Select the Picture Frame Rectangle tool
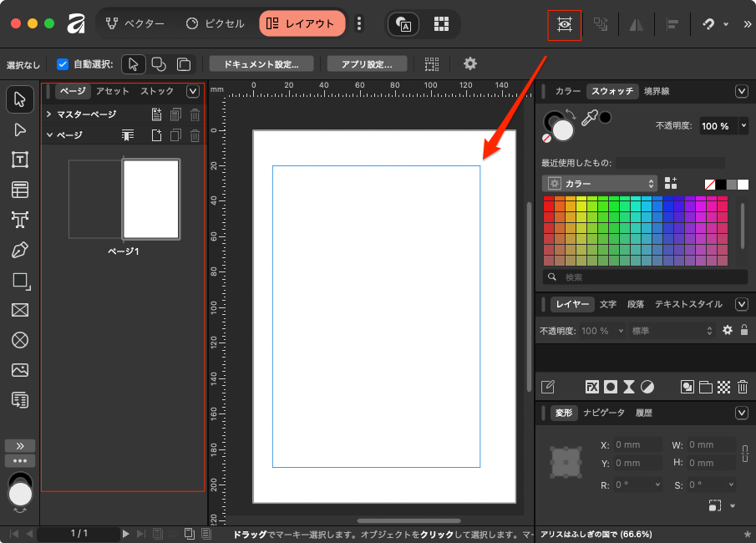 [x=20, y=310]
